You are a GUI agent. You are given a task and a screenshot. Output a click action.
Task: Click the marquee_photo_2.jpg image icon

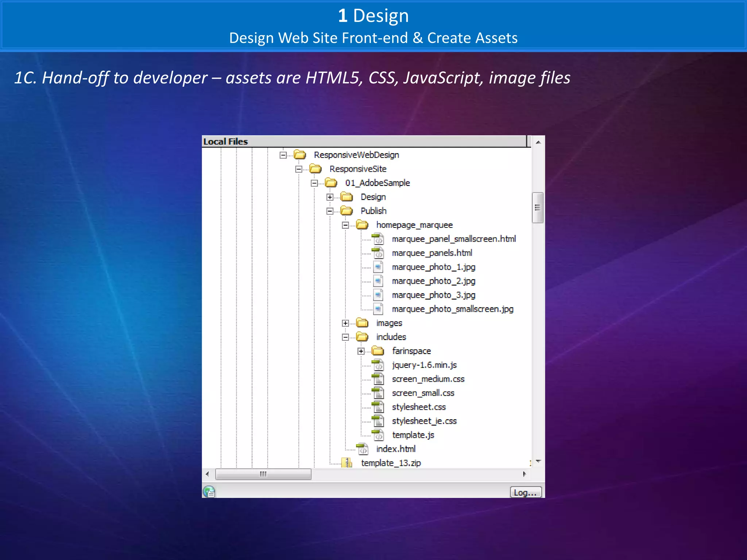[378, 281]
